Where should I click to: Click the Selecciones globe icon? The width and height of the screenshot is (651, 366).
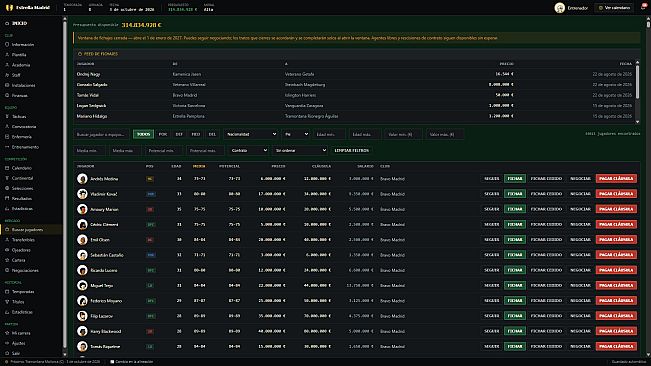pyautogui.click(x=7, y=188)
